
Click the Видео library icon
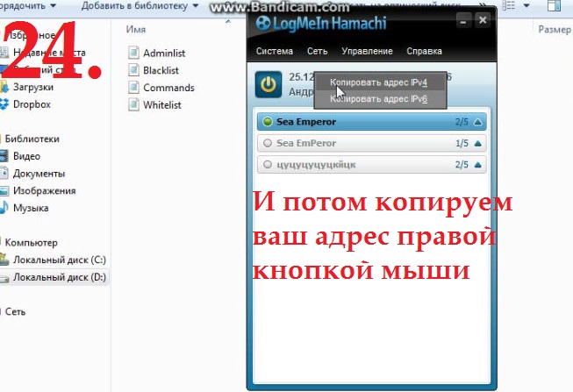[x=4, y=156]
